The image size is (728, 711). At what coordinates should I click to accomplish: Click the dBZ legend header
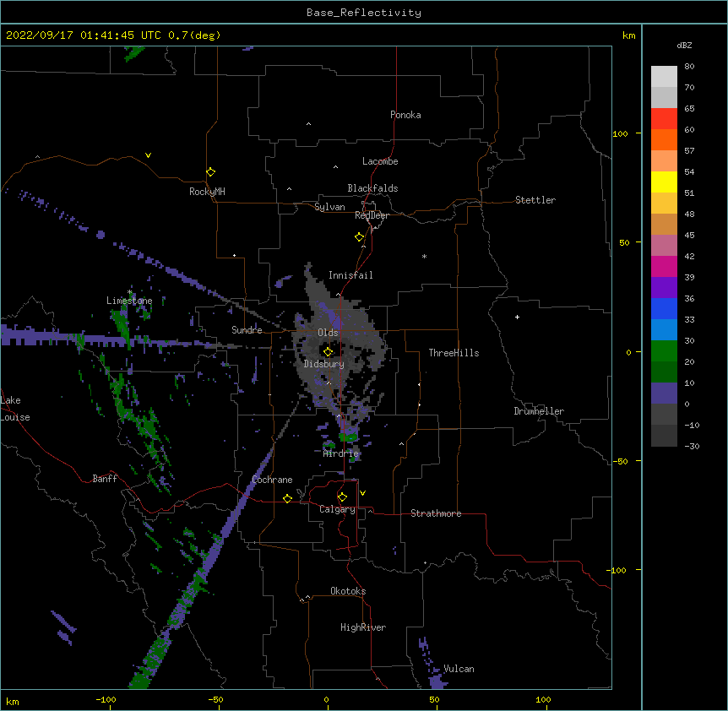point(684,45)
